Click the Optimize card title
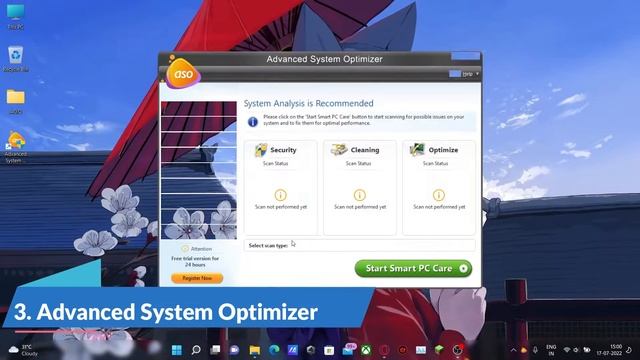This screenshot has height=360, width=640. [443, 150]
